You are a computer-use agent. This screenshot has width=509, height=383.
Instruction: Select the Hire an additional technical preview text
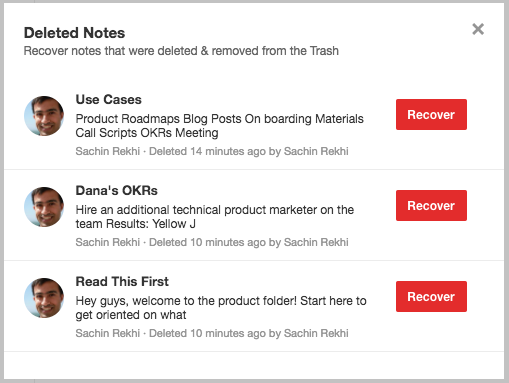click(215, 217)
